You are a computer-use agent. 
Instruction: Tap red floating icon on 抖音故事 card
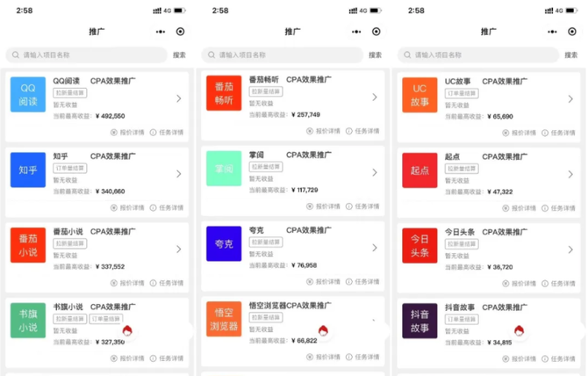519,330
